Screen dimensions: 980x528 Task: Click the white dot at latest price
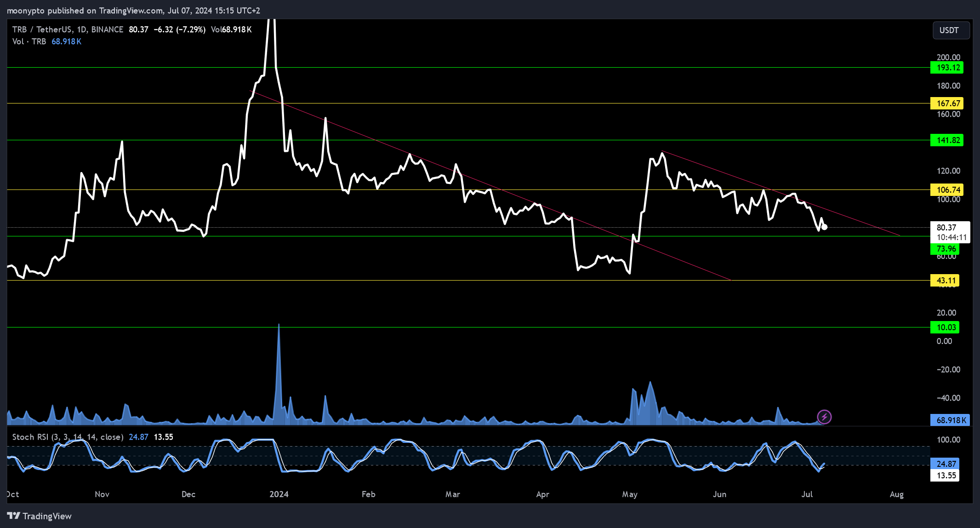tap(825, 227)
